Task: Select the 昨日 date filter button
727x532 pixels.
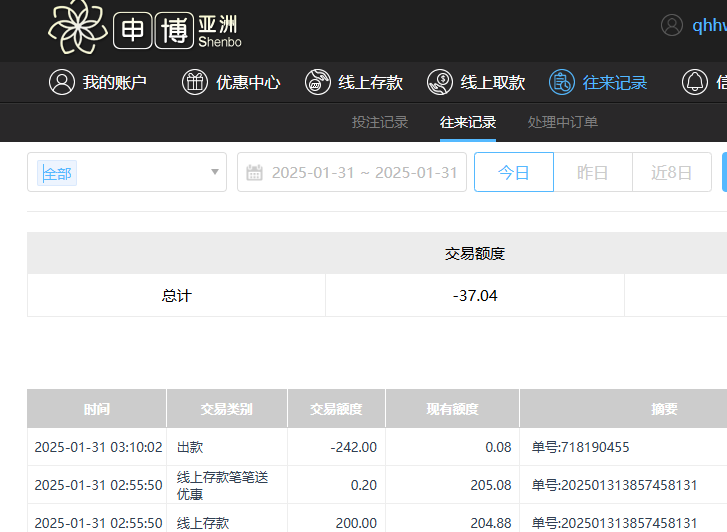Action: coord(593,172)
